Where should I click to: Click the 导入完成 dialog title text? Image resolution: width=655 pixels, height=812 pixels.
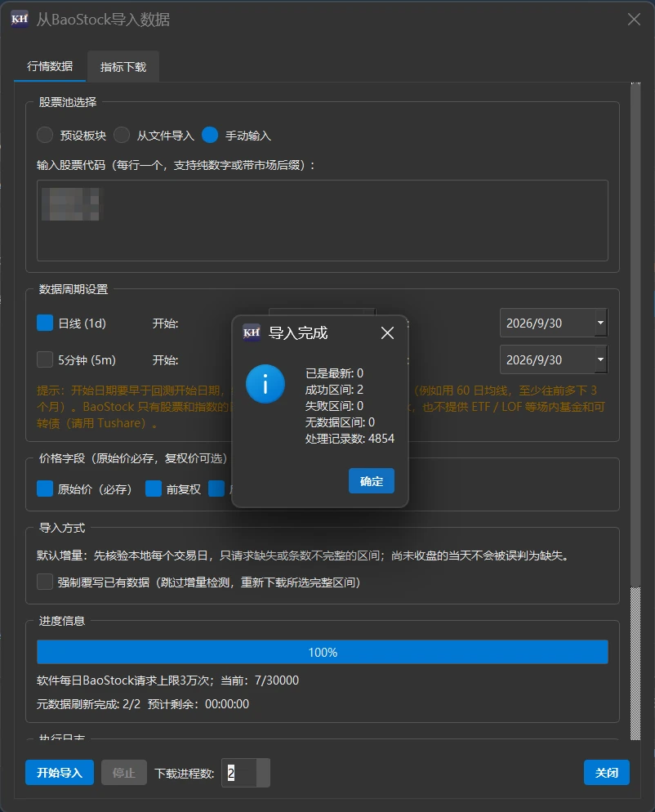[x=298, y=332]
